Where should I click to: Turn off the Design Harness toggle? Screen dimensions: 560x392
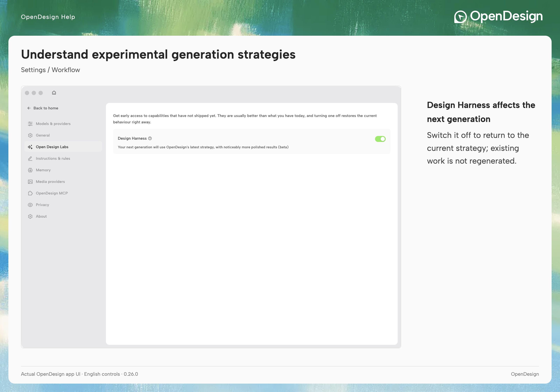(380, 139)
